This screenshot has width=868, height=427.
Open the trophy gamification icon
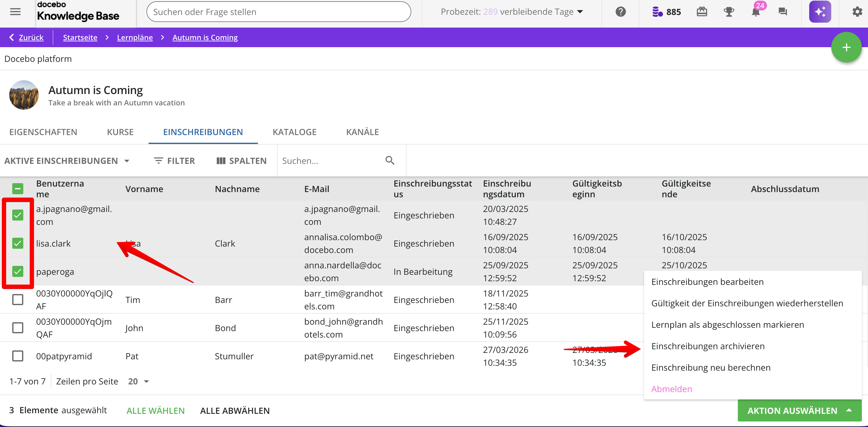click(729, 12)
